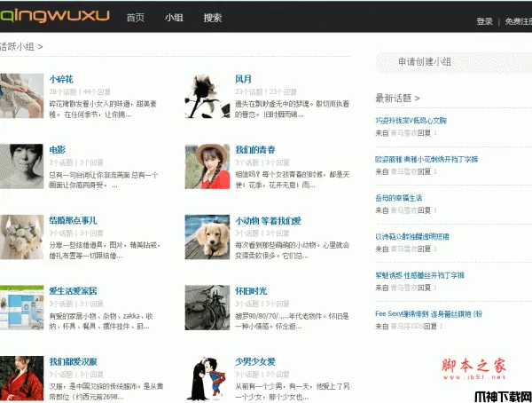532x403 pixels.
Task: Open the 我们的青春 group thumbnail
Action: (207, 167)
